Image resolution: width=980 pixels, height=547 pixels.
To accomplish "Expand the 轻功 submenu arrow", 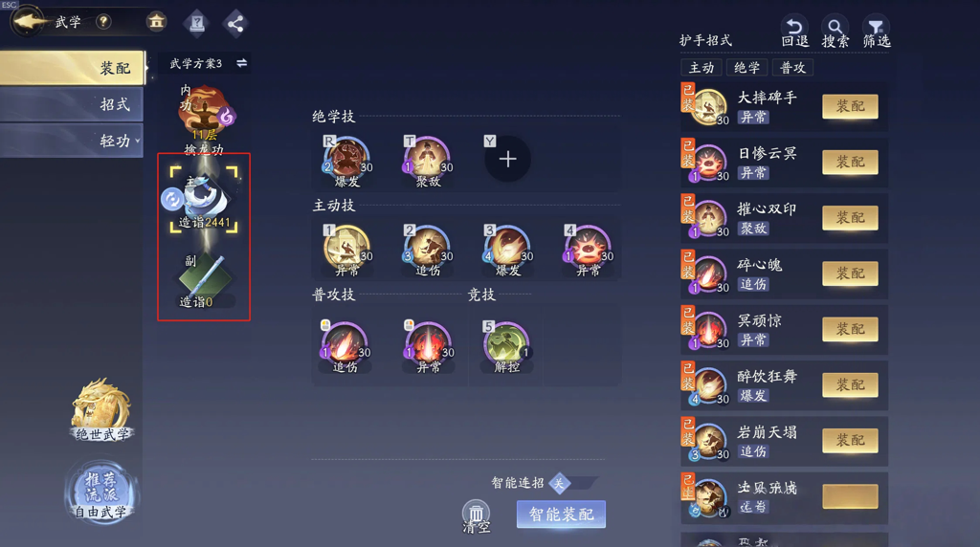I will point(138,141).
